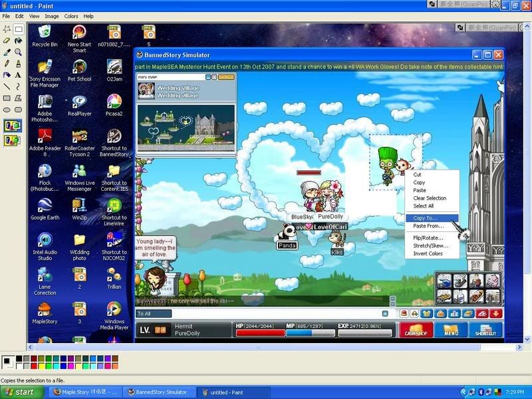This screenshot has height=399, width=532.
Task: Open the Colors menu
Action: (71, 16)
